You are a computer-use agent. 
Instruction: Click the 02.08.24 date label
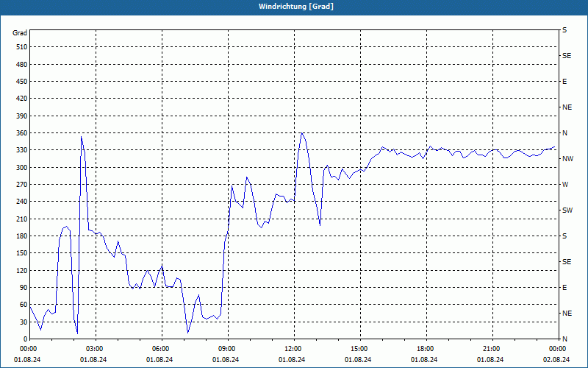(556, 360)
